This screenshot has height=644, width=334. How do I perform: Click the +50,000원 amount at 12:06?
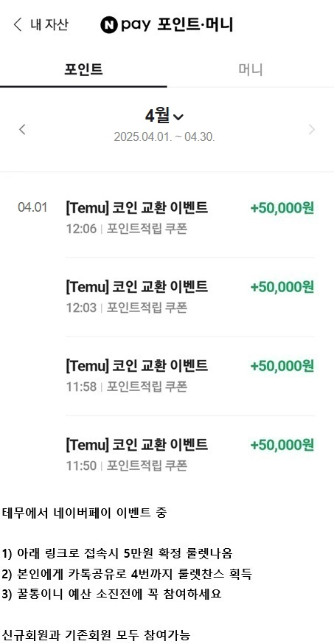tap(282, 208)
